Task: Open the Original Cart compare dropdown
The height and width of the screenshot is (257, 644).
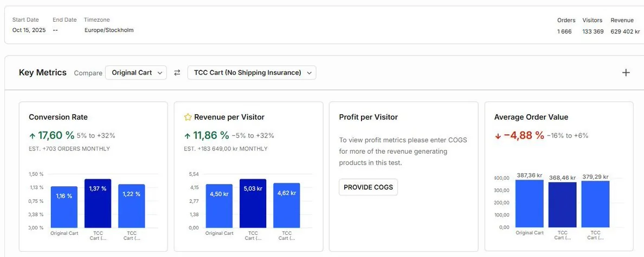Action: (136, 73)
